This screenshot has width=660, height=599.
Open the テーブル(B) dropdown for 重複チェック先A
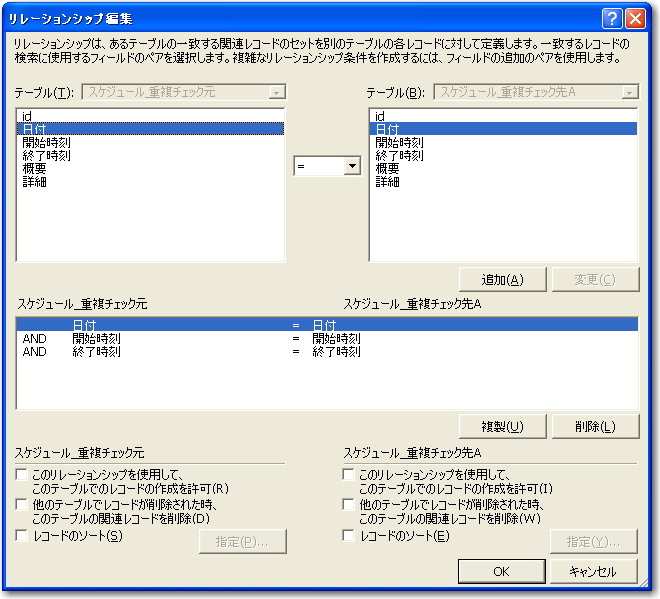[628, 93]
